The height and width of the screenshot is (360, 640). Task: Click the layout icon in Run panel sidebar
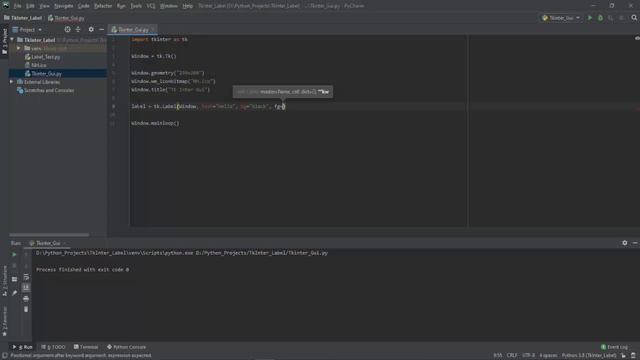click(x=14, y=279)
